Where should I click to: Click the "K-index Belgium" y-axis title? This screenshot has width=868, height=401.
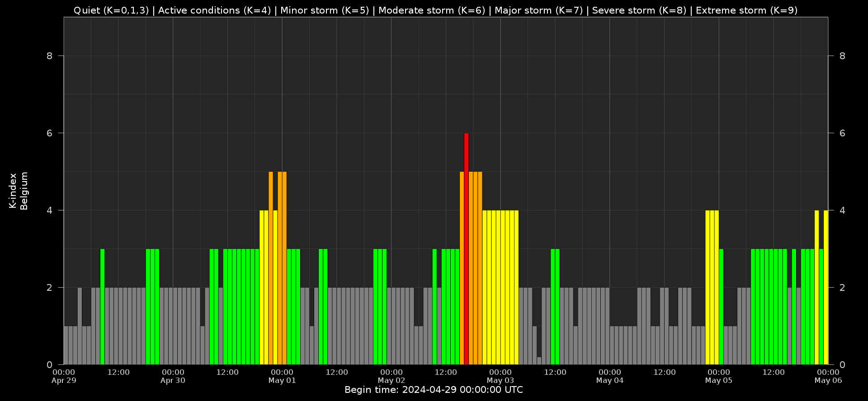pyautogui.click(x=19, y=191)
